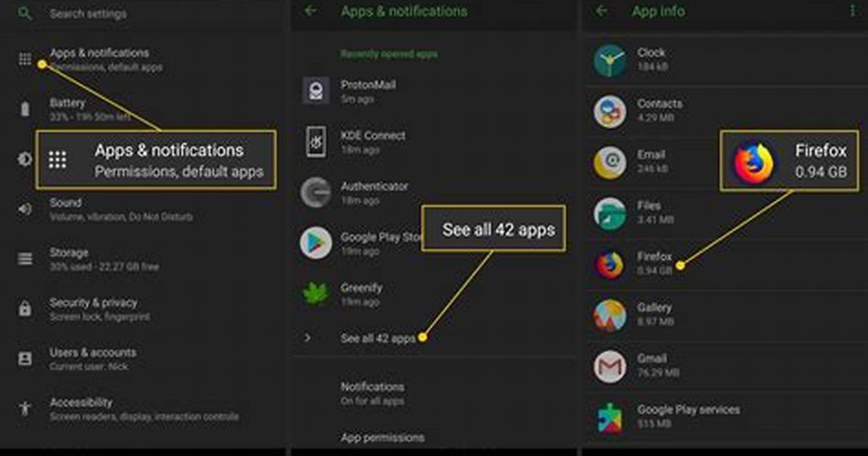Open Contacts app info row

tap(726, 111)
